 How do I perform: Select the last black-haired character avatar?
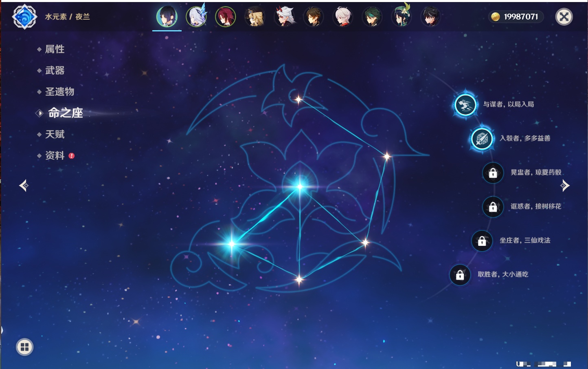click(x=430, y=17)
